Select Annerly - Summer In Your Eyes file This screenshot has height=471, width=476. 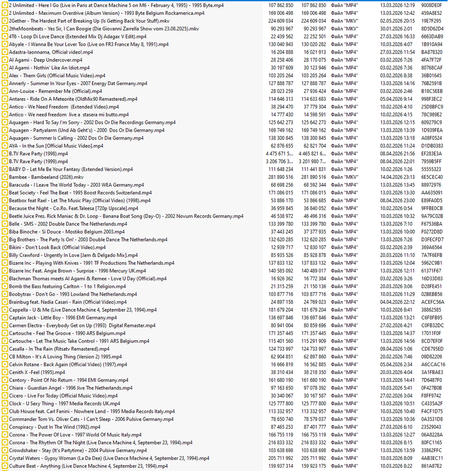78,84
